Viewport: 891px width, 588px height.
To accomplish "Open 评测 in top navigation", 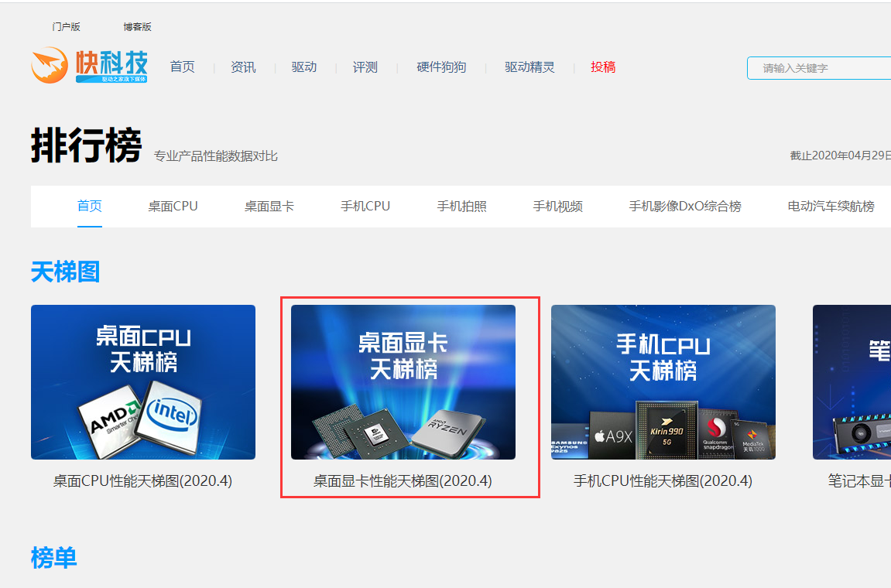I will click(365, 67).
